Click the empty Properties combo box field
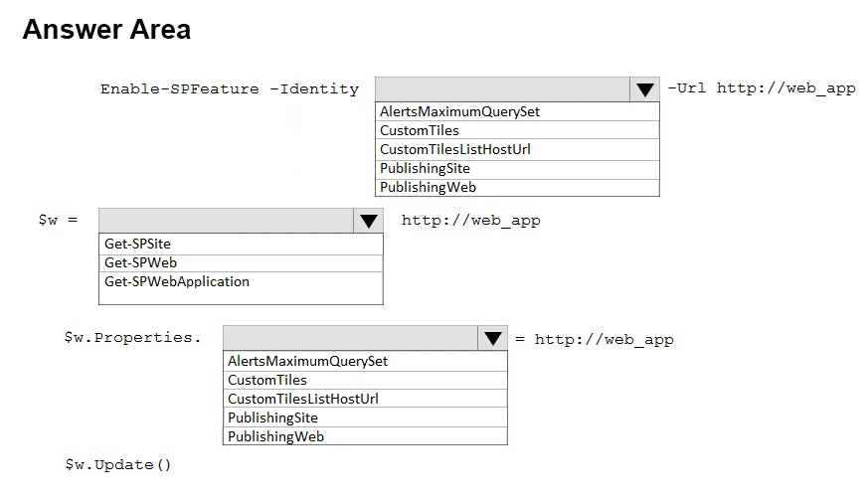 click(x=350, y=338)
